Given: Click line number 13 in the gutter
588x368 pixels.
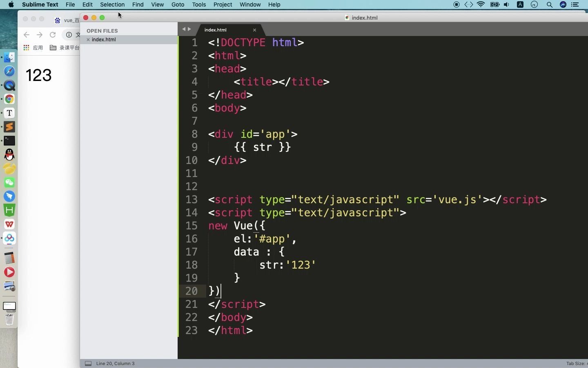Looking at the screenshot, I should point(192,200).
